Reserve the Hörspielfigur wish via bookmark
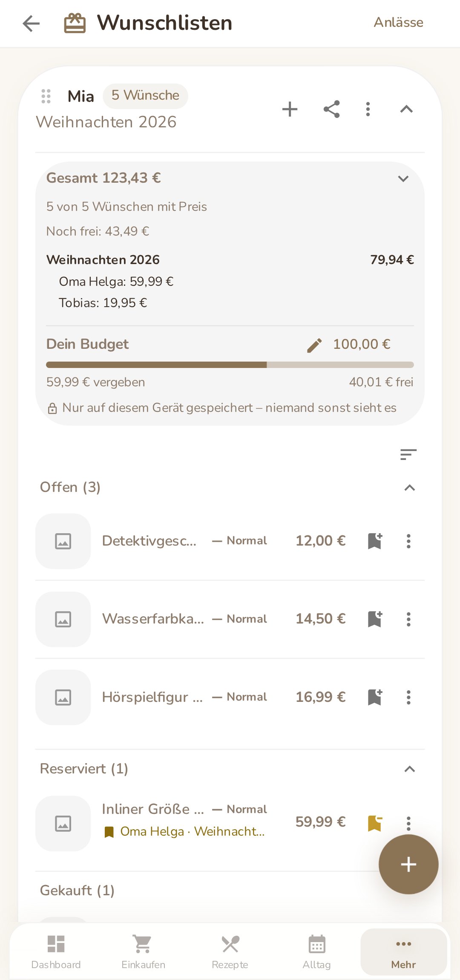This screenshot has height=980, width=460. click(375, 697)
